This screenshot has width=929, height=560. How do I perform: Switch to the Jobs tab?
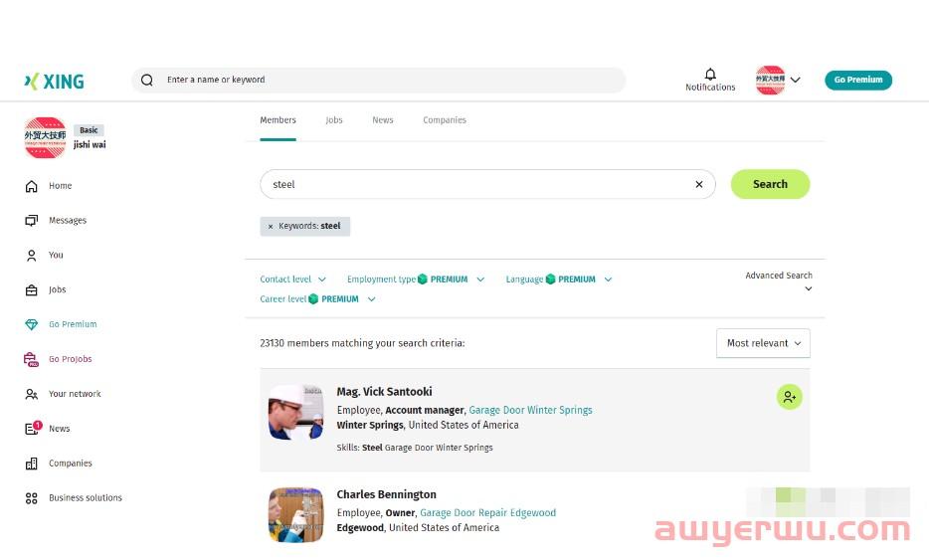(x=334, y=120)
